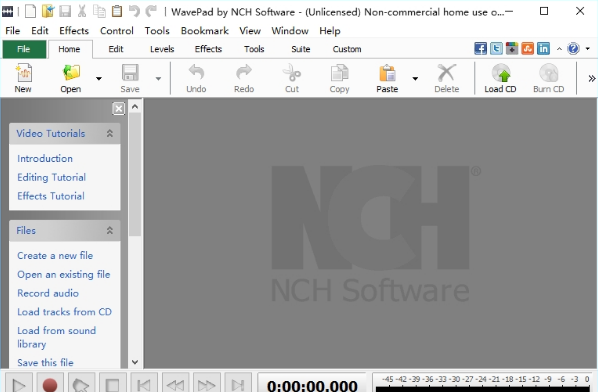598x392 pixels.
Task: Open the Effects Tutorial link
Action: [51, 196]
